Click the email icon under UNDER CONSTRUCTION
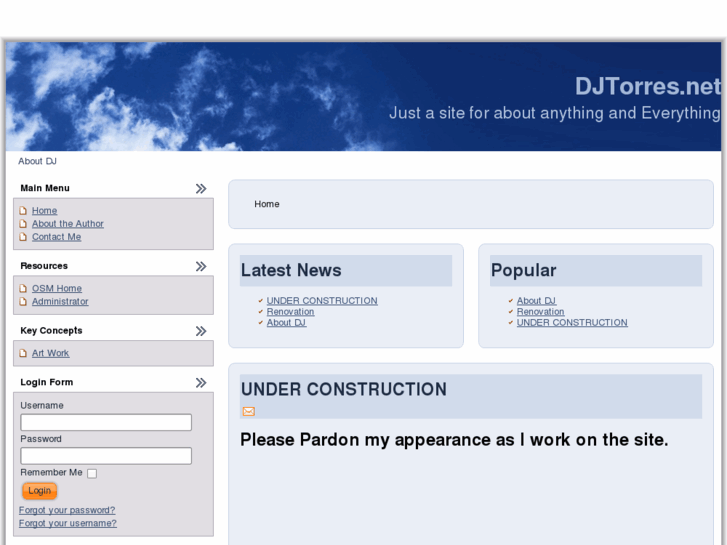 [249, 411]
